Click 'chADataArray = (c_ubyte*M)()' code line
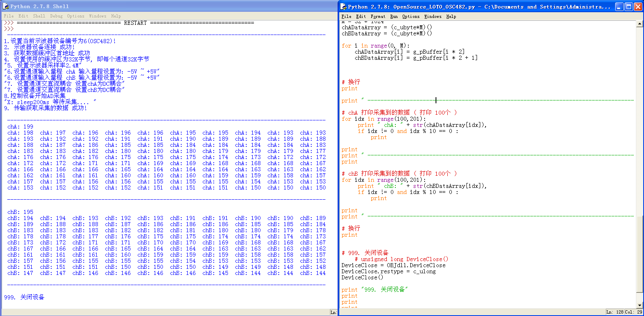644x316 pixels. pos(387,27)
